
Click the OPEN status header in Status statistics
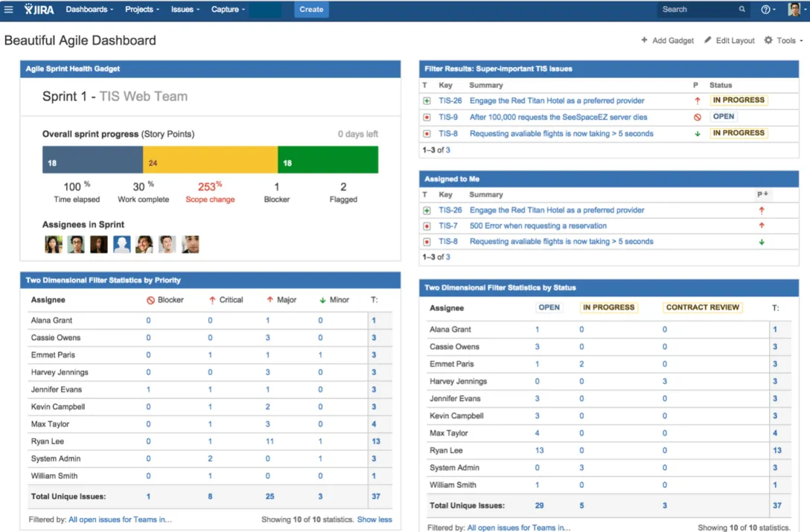point(549,307)
